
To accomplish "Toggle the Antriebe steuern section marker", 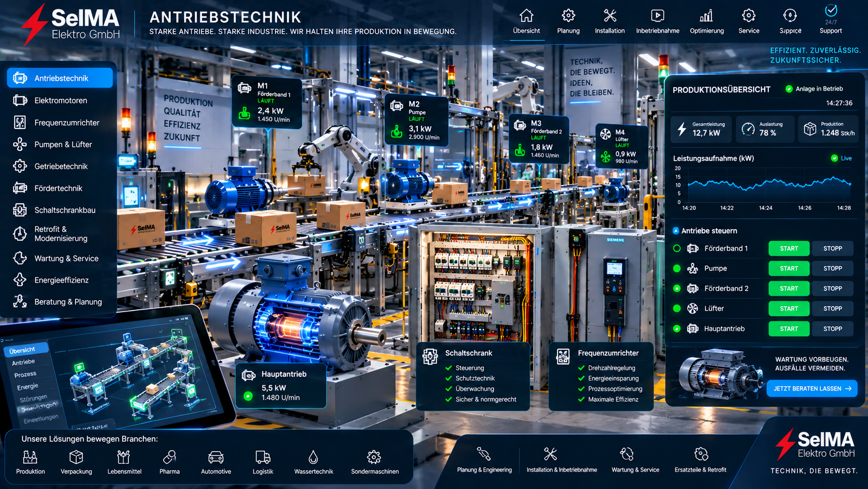I will [x=676, y=231].
